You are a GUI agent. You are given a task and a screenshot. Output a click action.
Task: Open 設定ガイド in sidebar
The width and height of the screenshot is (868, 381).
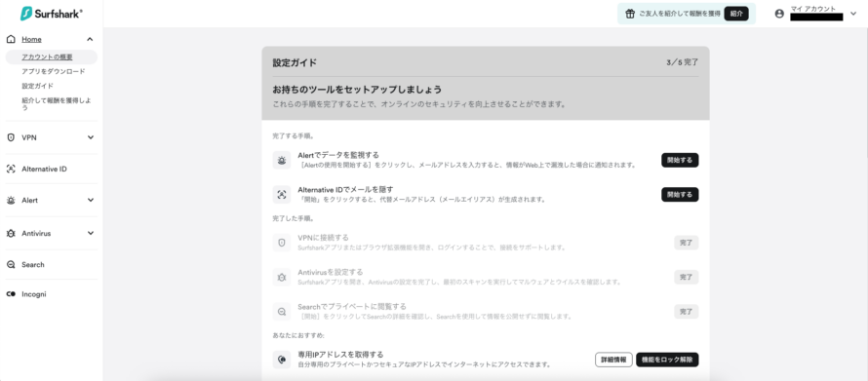click(x=38, y=86)
